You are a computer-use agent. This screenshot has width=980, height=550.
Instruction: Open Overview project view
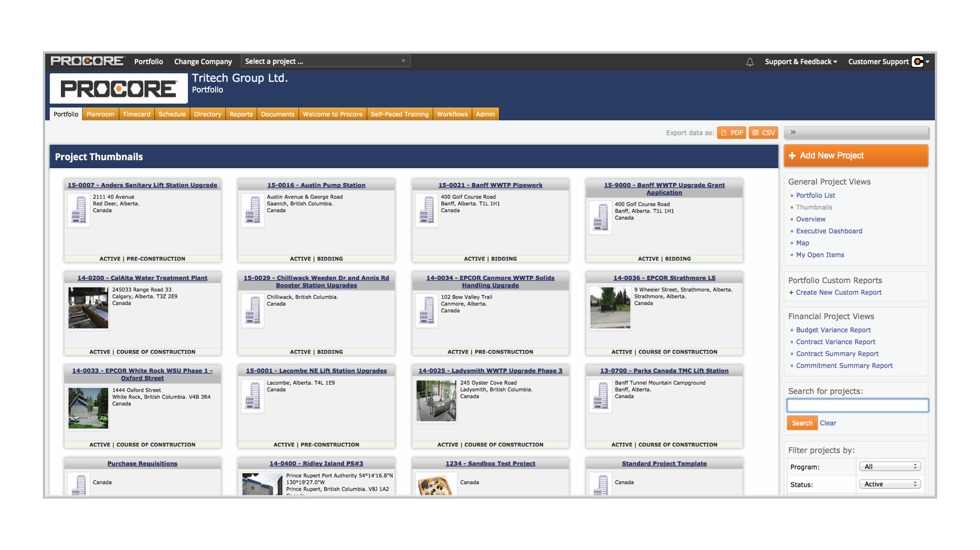click(x=811, y=219)
